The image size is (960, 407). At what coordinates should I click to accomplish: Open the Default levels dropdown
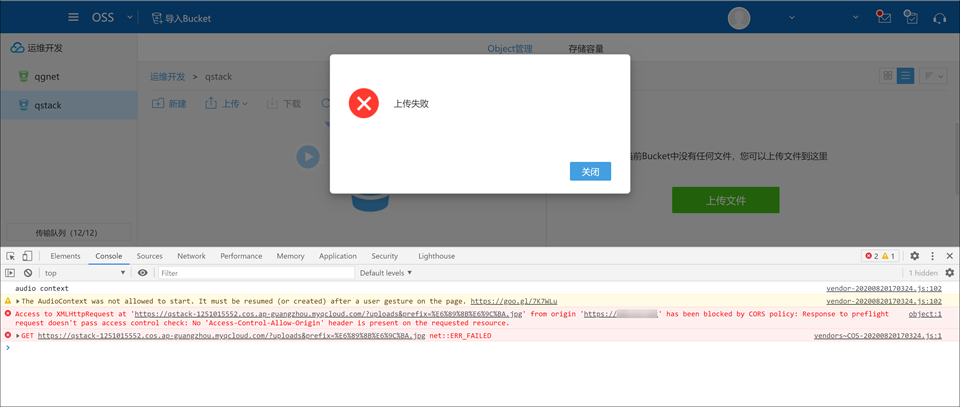click(386, 273)
